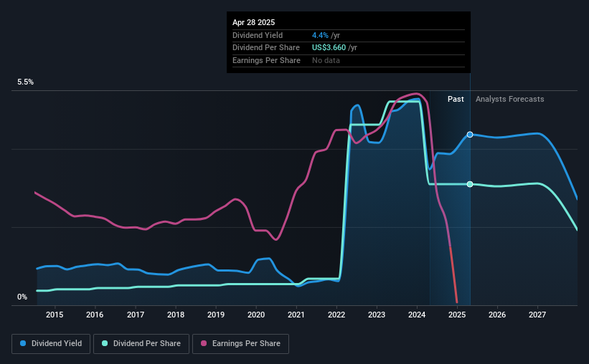This screenshot has height=364, width=589.
Task: Click the 2015 x-axis year label
Action: (55, 315)
